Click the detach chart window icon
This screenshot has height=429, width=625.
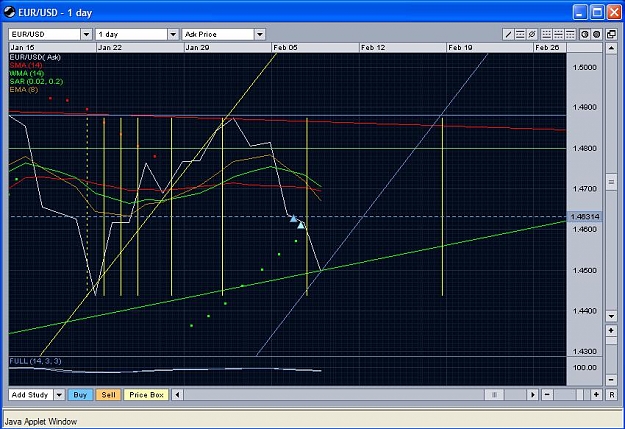[611, 34]
